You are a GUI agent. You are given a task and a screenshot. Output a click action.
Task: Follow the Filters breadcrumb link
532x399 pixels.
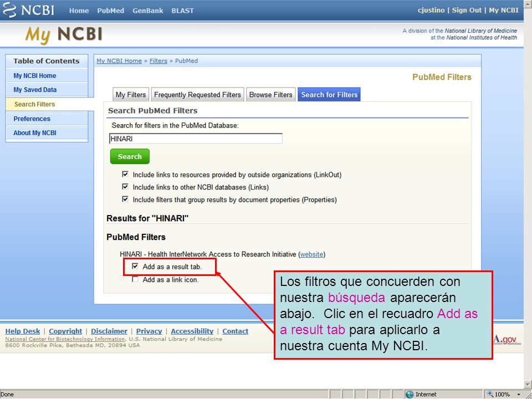(x=158, y=61)
